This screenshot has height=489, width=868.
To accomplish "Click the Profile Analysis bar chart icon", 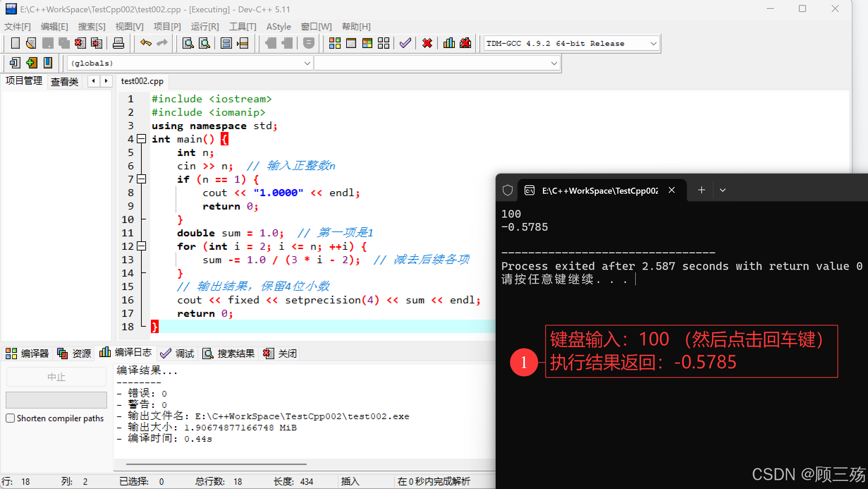I will click(449, 43).
